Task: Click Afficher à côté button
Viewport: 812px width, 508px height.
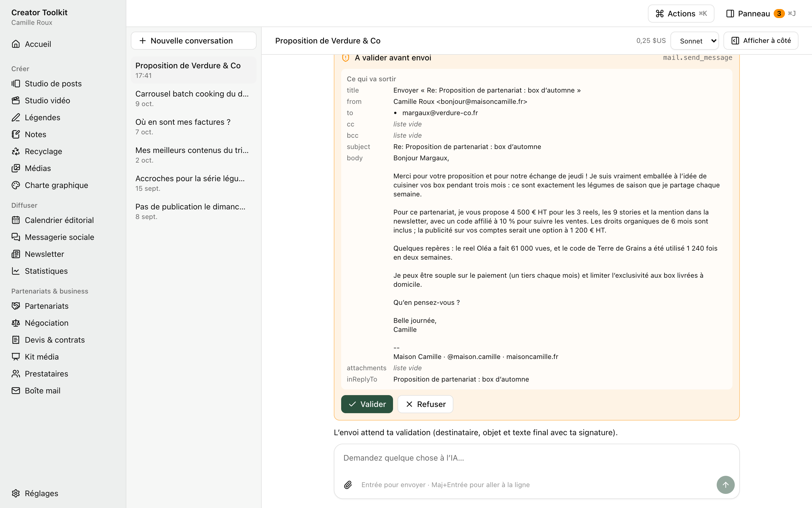Action: pos(761,41)
